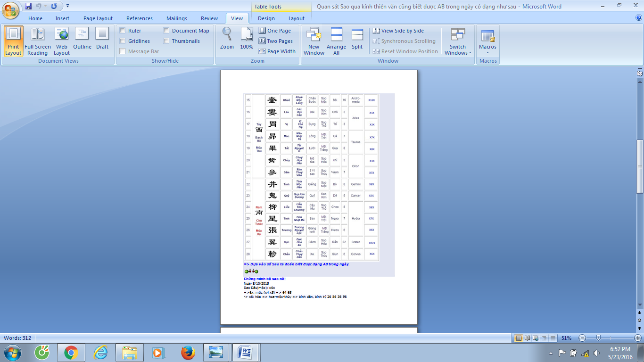Open Firefox from the taskbar
This screenshot has height=362, width=644.
pyautogui.click(x=188, y=352)
